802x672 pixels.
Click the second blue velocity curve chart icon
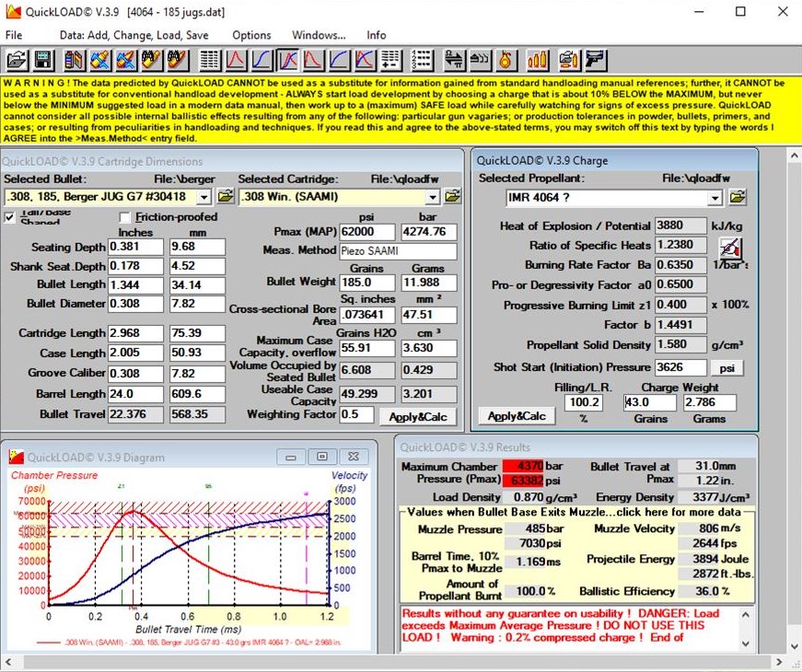(x=339, y=61)
